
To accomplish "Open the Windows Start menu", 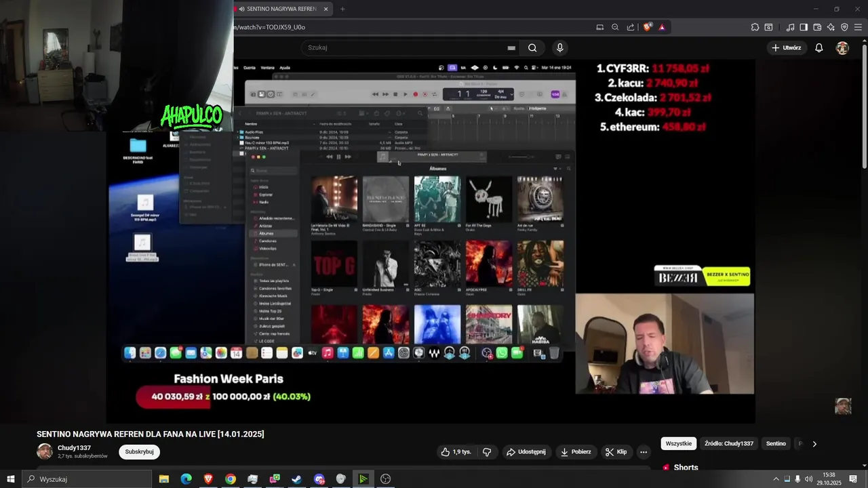I will [10, 479].
